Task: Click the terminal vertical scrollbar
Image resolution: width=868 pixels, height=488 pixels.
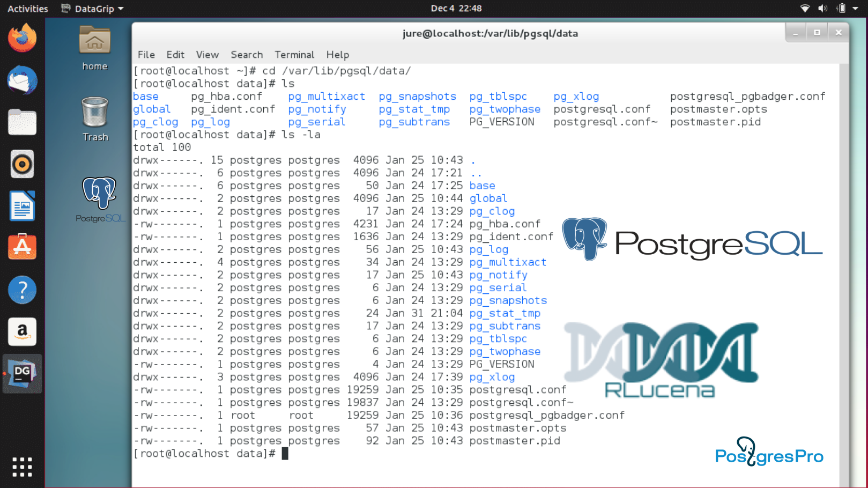Action: 844,276
